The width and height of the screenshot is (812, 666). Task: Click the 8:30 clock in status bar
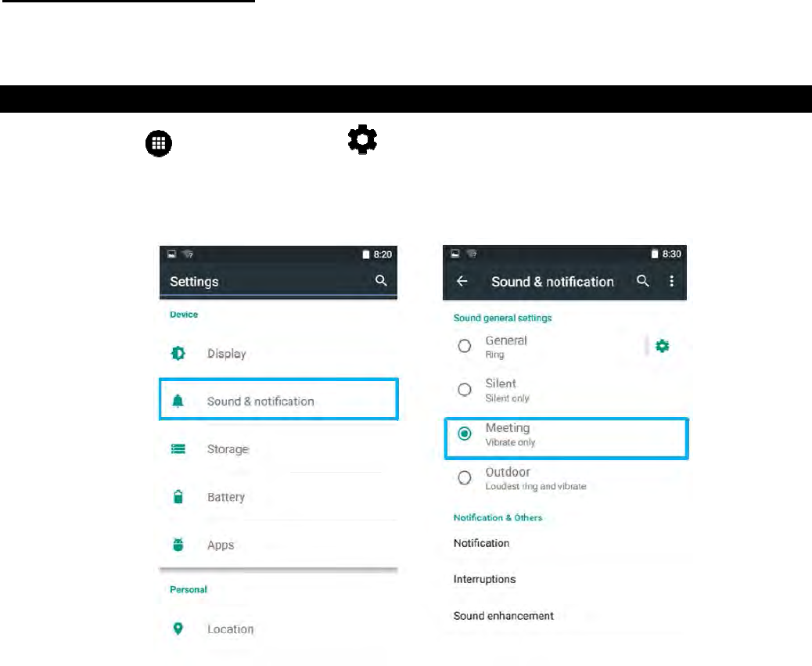[672, 254]
